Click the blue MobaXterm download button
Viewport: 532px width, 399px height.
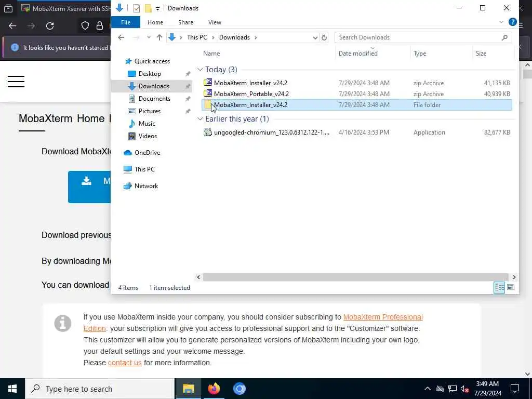[89, 187]
